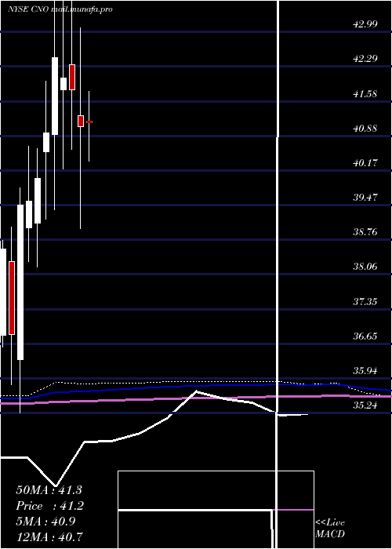Click the 42.99 price axis label
Viewport: 392px width, 549px height.
coord(365,24)
